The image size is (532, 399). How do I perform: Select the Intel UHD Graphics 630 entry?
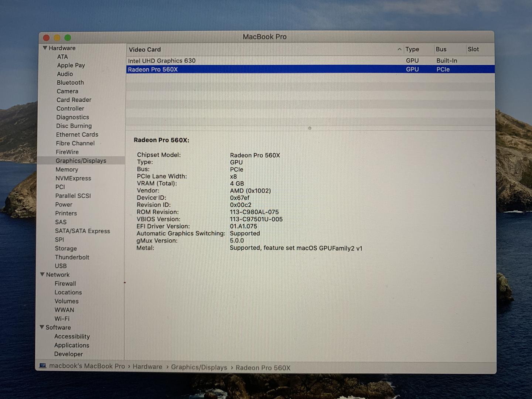[161, 60]
